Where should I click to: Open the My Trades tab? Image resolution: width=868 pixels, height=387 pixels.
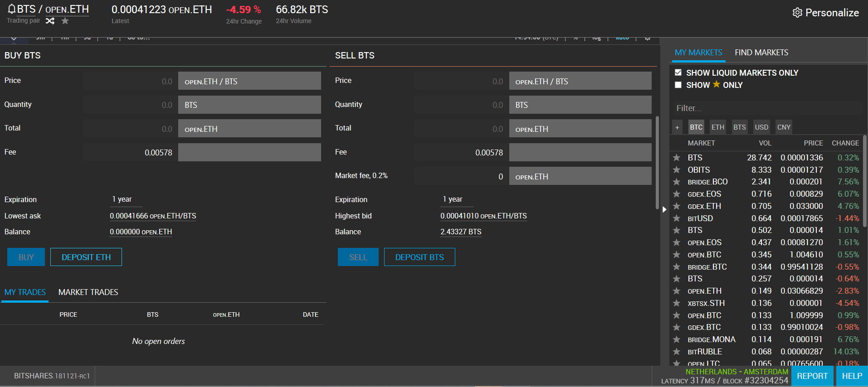pos(25,292)
